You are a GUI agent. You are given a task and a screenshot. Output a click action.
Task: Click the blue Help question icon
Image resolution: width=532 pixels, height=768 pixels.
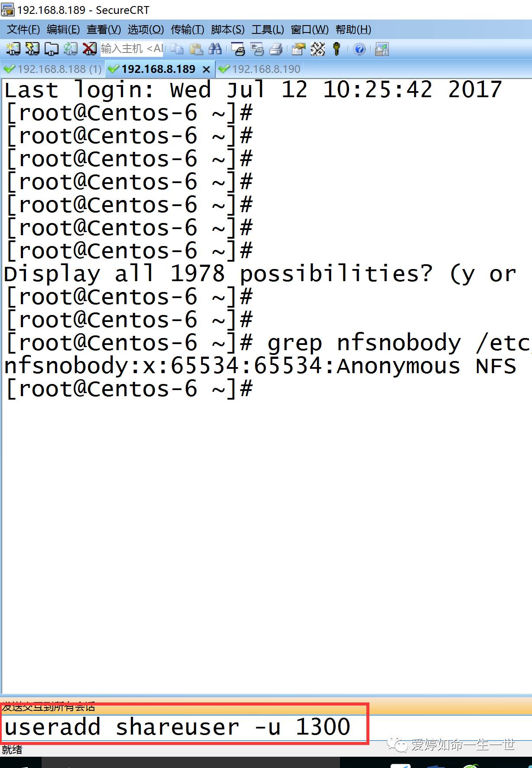point(359,49)
